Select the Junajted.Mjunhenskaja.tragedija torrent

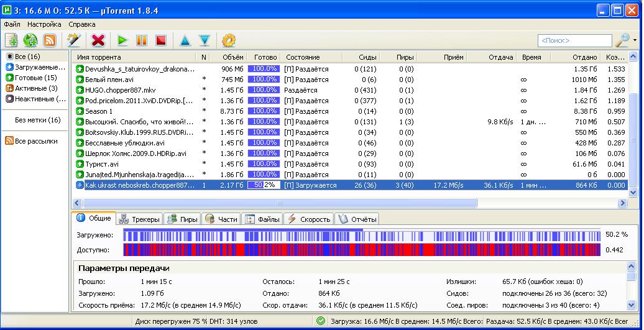[x=351, y=175]
